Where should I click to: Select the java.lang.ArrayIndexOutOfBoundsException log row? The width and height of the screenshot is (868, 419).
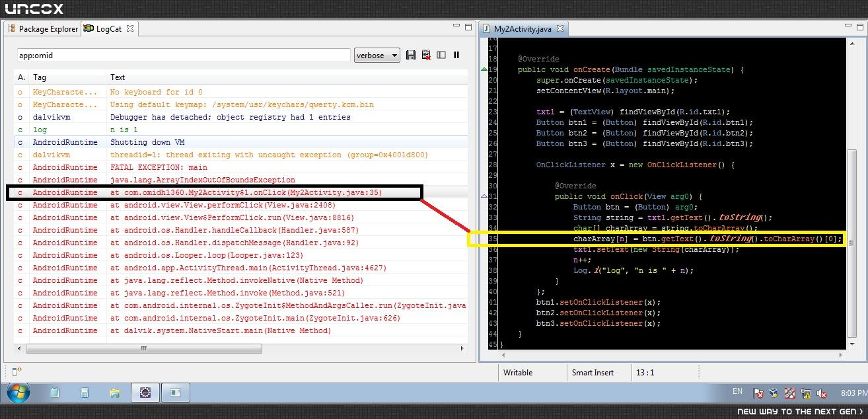click(x=241, y=180)
